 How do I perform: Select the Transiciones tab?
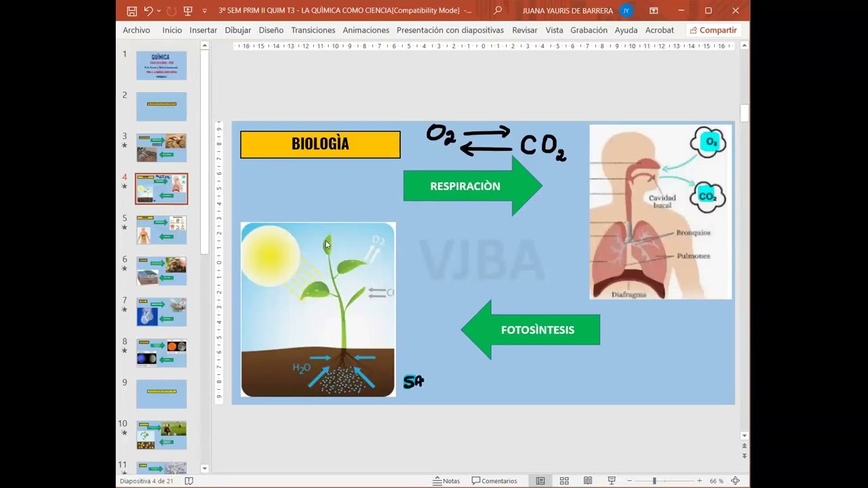coord(313,30)
